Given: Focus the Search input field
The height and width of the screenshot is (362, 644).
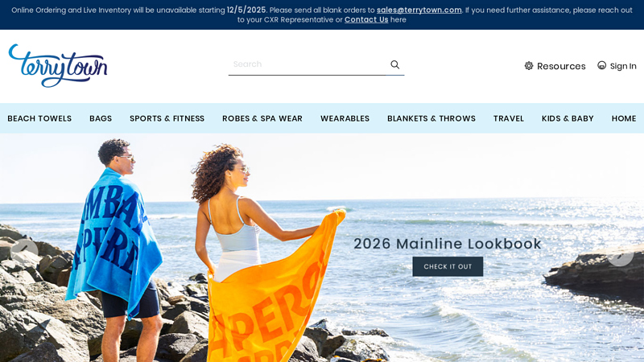Looking at the screenshot, I should pos(308,64).
